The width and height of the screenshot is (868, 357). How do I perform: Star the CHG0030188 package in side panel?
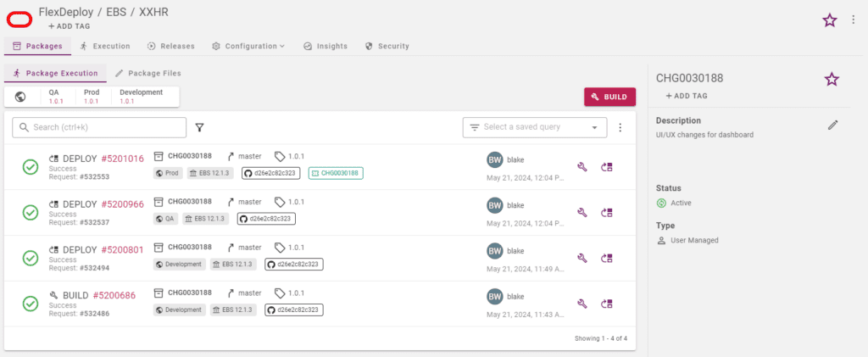(x=832, y=79)
